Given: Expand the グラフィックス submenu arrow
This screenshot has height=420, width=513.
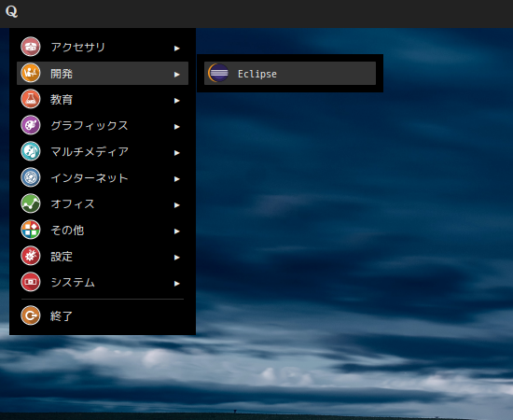Looking at the screenshot, I should click(x=177, y=127).
